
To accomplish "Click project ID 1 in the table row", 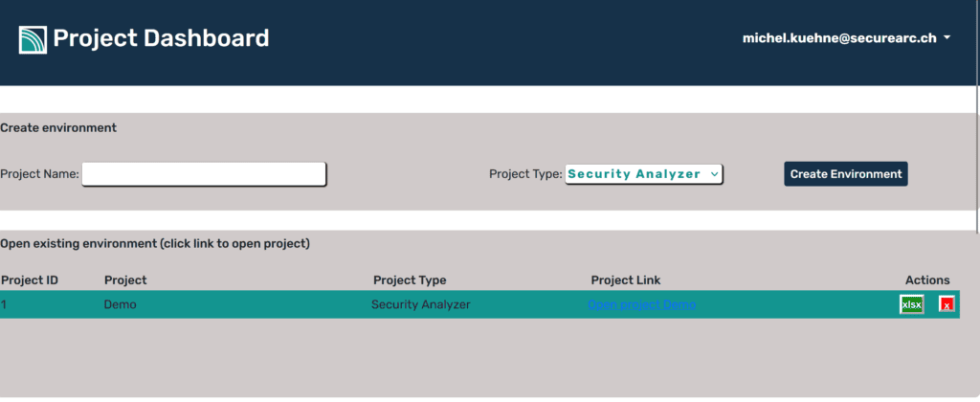I will point(4,304).
